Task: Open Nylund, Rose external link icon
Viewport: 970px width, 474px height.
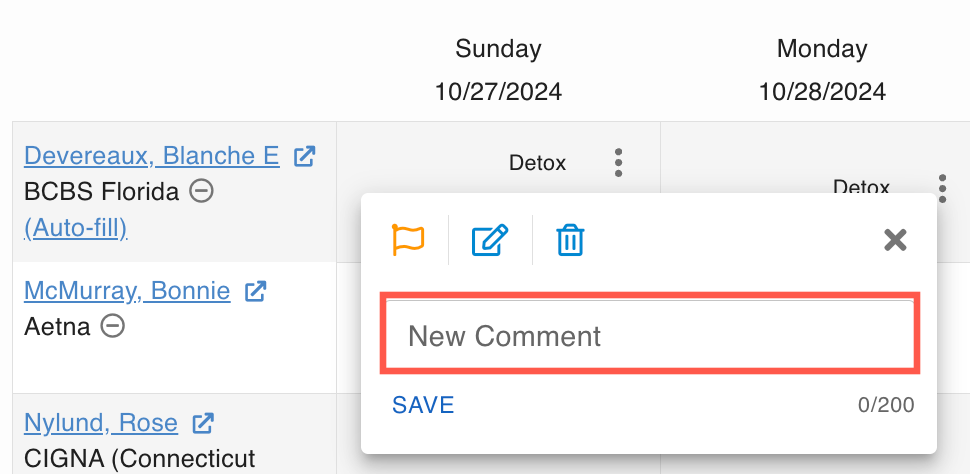Action: (x=203, y=424)
